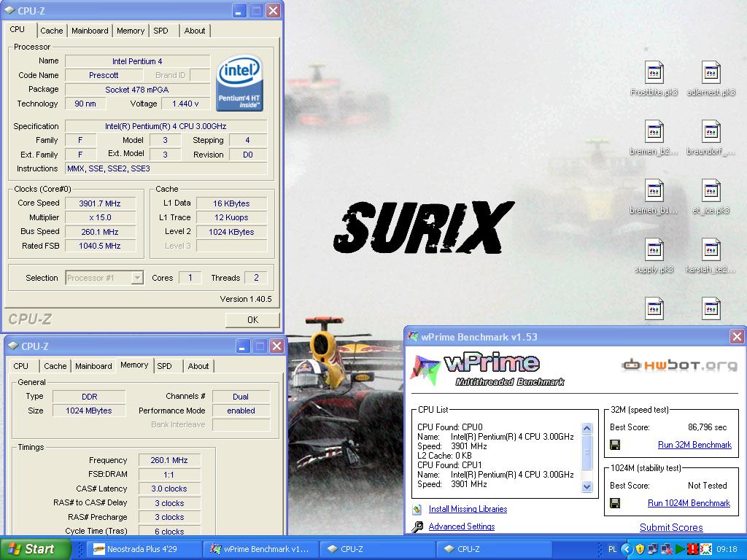The image size is (747, 560).
Task: Click the floppy save icon under 32M score
Action: tap(615, 445)
